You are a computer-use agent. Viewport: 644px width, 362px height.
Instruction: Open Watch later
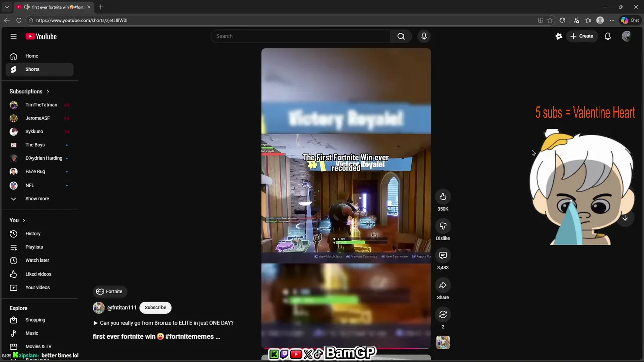[40, 260]
